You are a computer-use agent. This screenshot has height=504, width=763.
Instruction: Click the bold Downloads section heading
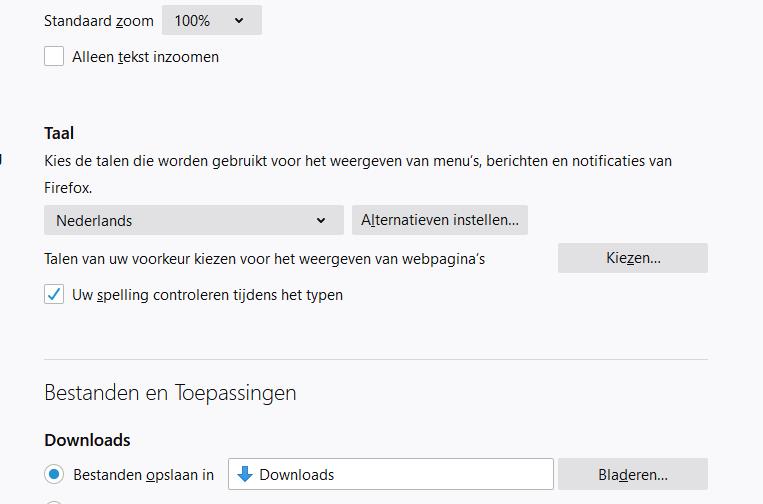[87, 440]
